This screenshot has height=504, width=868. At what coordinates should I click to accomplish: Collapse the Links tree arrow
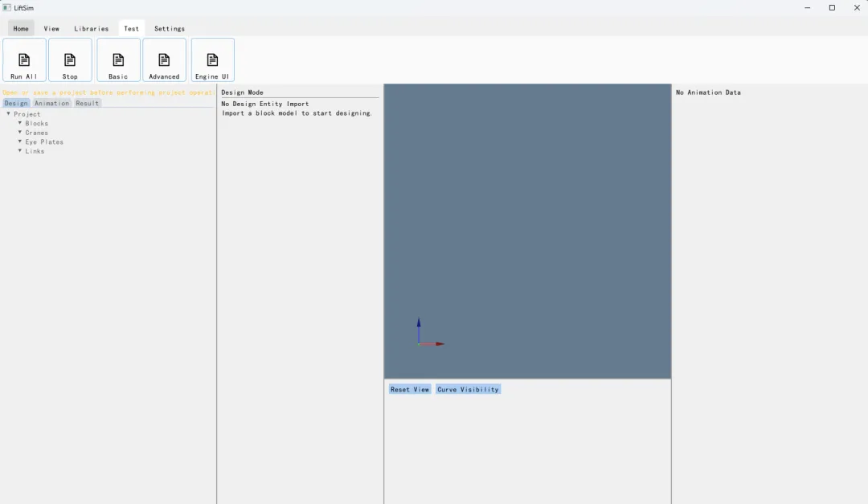pos(20,150)
